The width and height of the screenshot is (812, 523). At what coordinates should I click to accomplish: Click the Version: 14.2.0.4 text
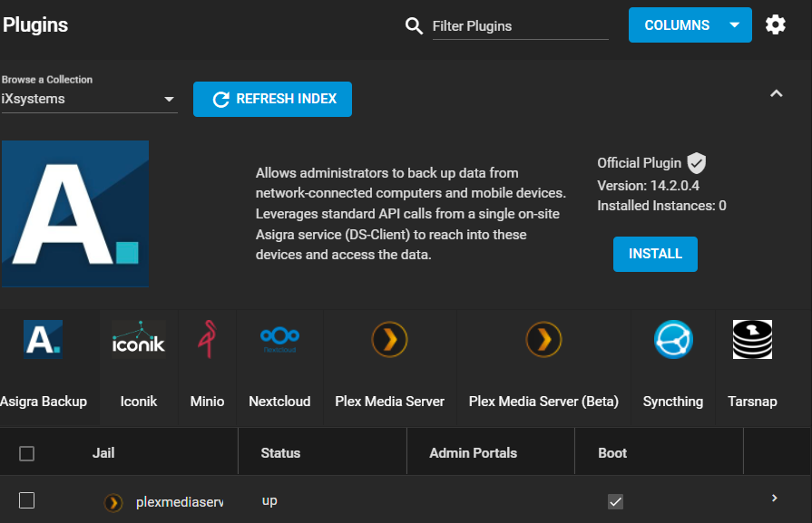coord(649,185)
